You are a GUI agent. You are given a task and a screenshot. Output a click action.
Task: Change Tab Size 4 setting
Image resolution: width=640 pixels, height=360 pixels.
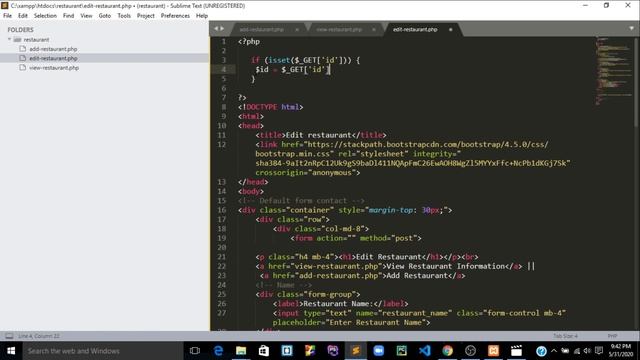(x=565, y=336)
